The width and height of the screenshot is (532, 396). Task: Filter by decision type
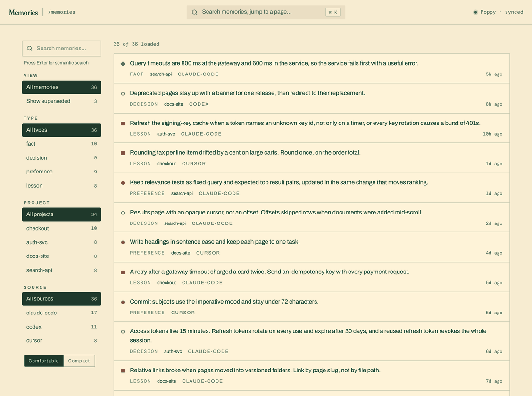click(61, 158)
